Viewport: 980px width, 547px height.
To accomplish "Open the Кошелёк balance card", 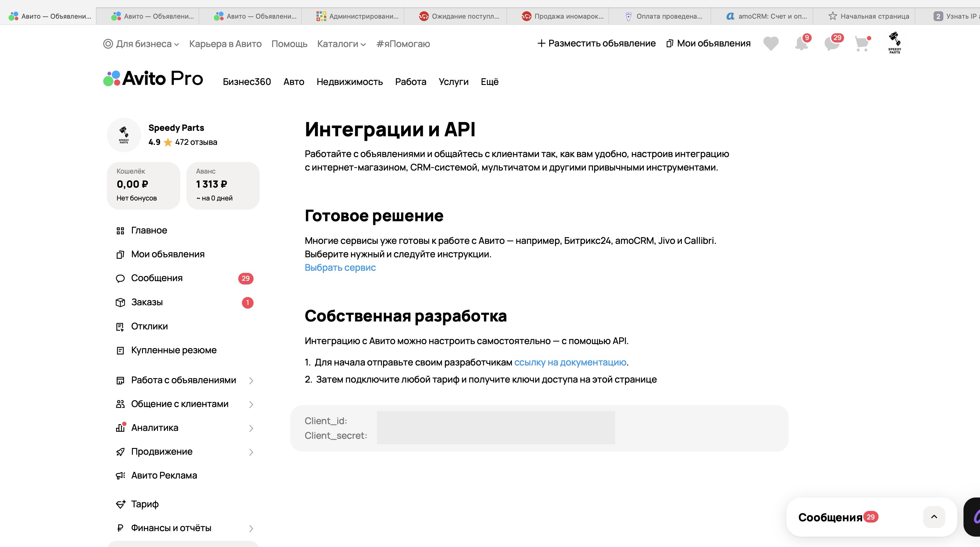I will click(x=143, y=186).
